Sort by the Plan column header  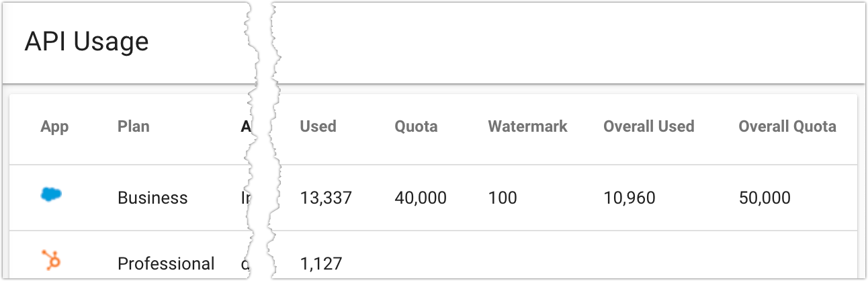133,126
